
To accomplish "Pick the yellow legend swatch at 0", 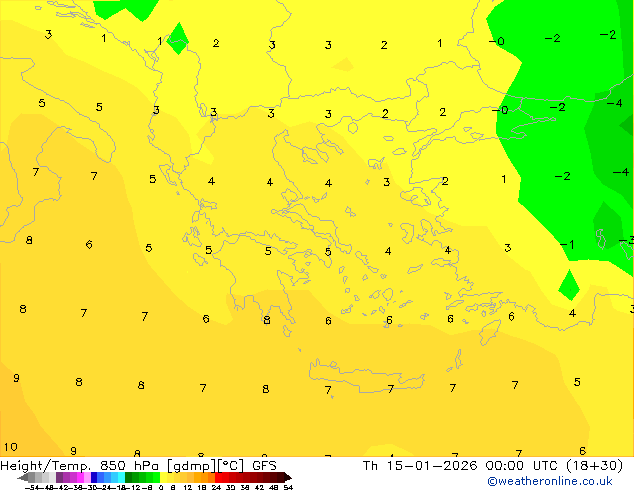I will 163,478.
